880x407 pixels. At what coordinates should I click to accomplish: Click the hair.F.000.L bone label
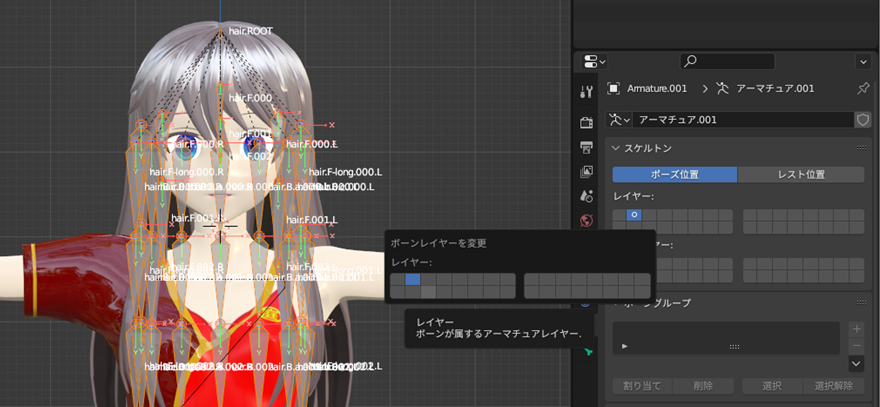coord(312,144)
